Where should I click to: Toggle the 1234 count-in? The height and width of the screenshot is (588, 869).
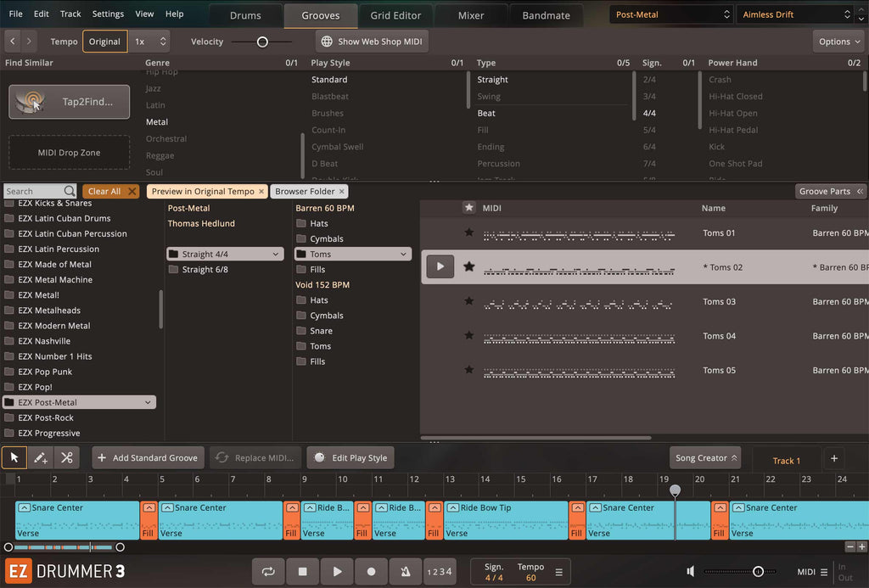(440, 571)
